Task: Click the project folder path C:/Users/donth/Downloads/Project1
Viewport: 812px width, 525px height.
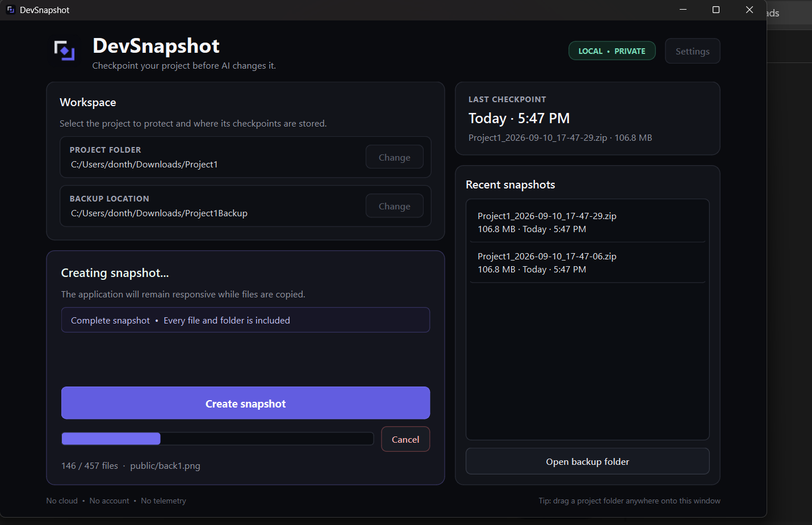Action: click(144, 165)
